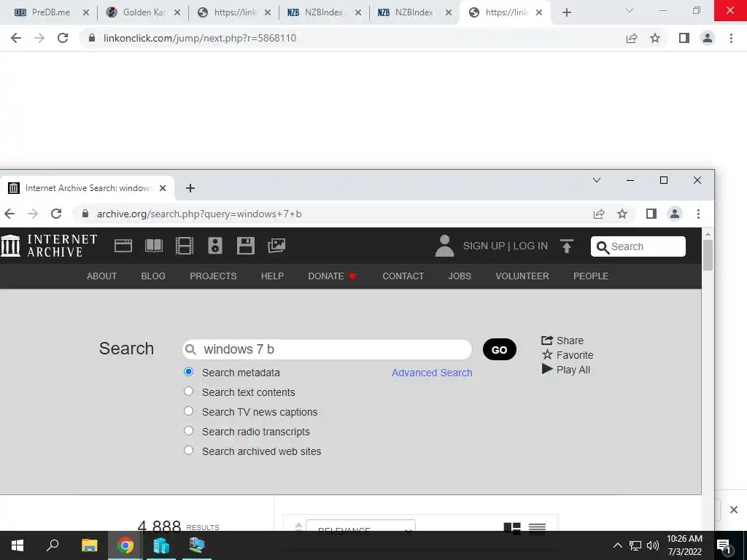Viewport: 747px width, 560px height.
Task: Switch to PreDB.me tab
Action: click(x=51, y=12)
